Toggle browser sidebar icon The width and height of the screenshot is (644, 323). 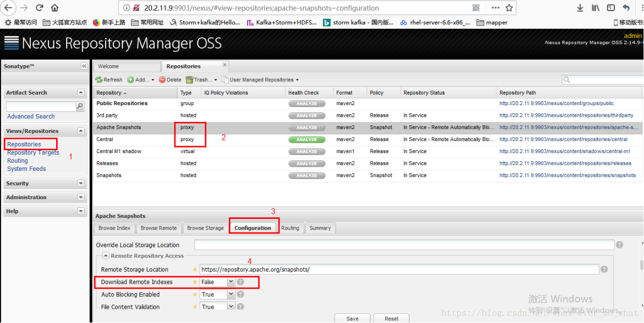(611, 8)
